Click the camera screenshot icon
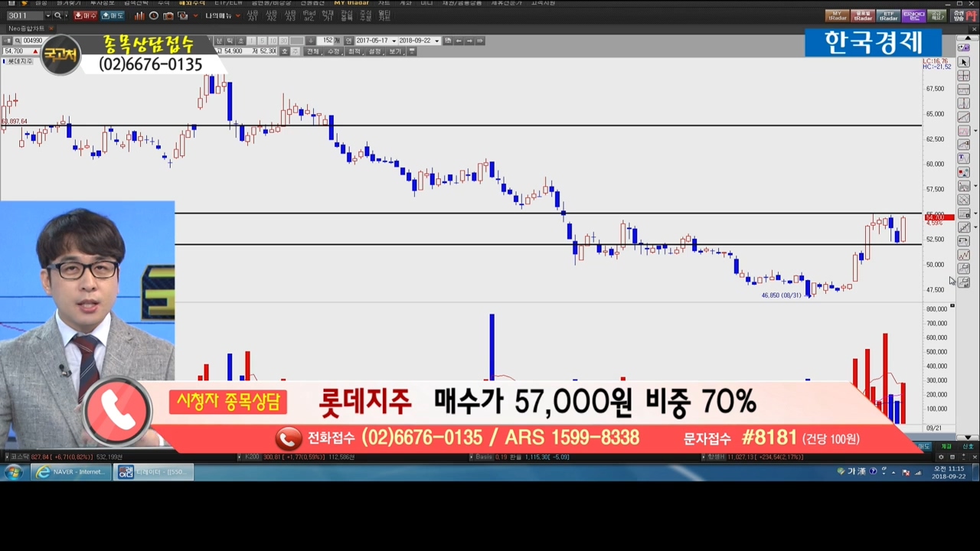The image size is (980, 551). tap(168, 15)
